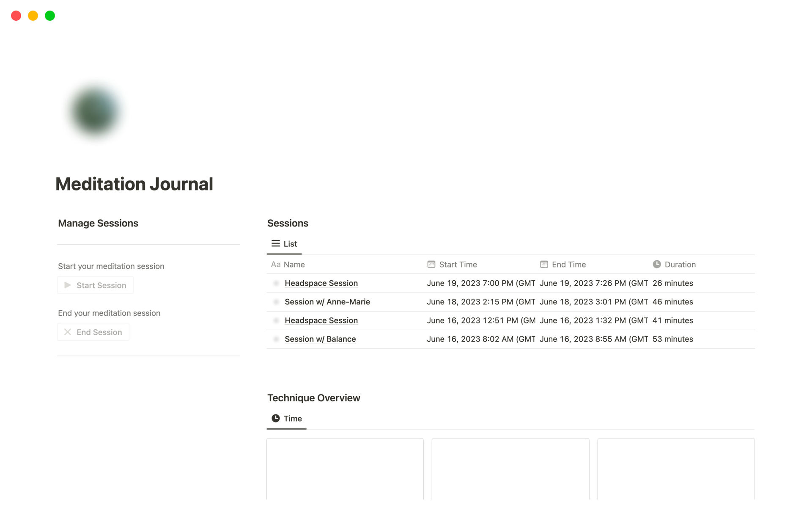Image resolution: width=812 pixels, height=508 pixels.
Task: Open the Session w/ Anne-Marie entry
Action: click(327, 302)
